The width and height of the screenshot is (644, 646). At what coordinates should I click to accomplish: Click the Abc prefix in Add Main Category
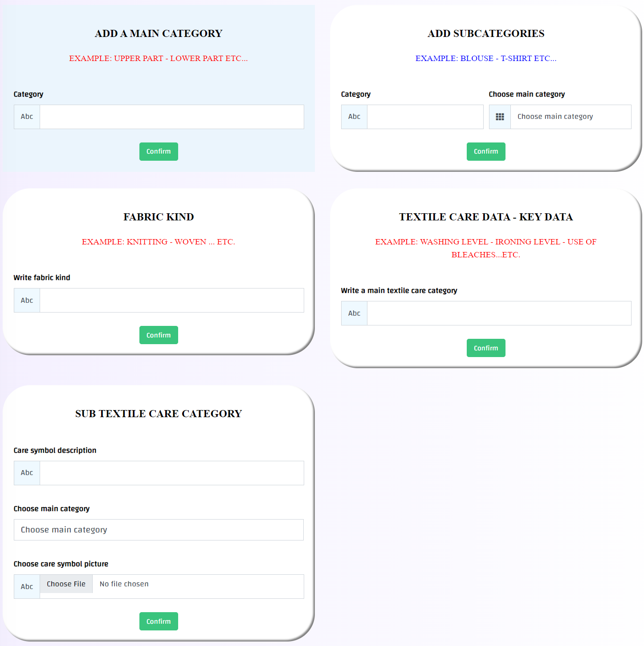[x=27, y=117]
